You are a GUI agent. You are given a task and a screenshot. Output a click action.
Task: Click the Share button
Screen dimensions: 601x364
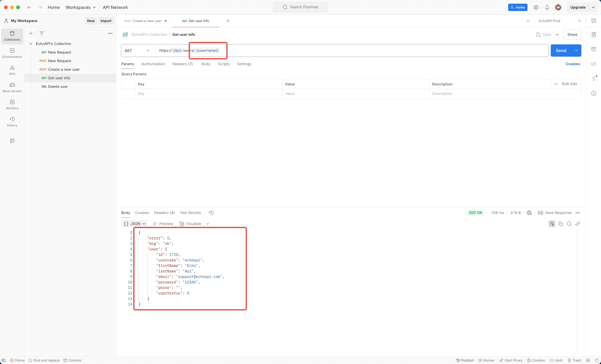[x=572, y=34]
